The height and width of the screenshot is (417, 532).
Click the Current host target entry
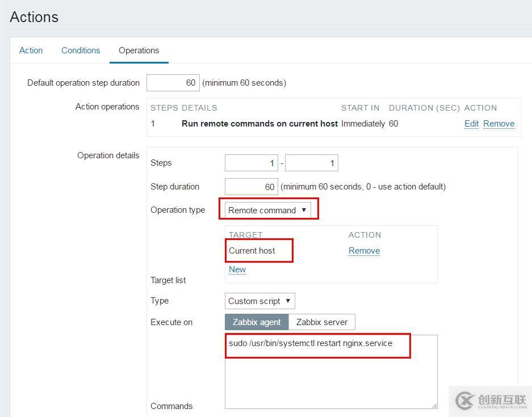pos(252,251)
